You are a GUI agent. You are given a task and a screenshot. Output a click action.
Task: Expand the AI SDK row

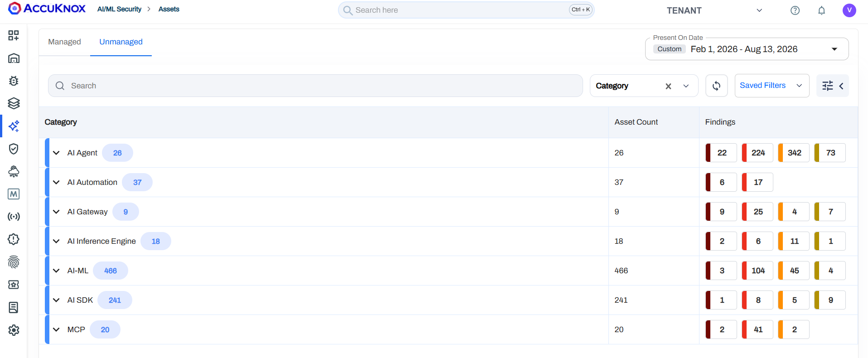56,300
